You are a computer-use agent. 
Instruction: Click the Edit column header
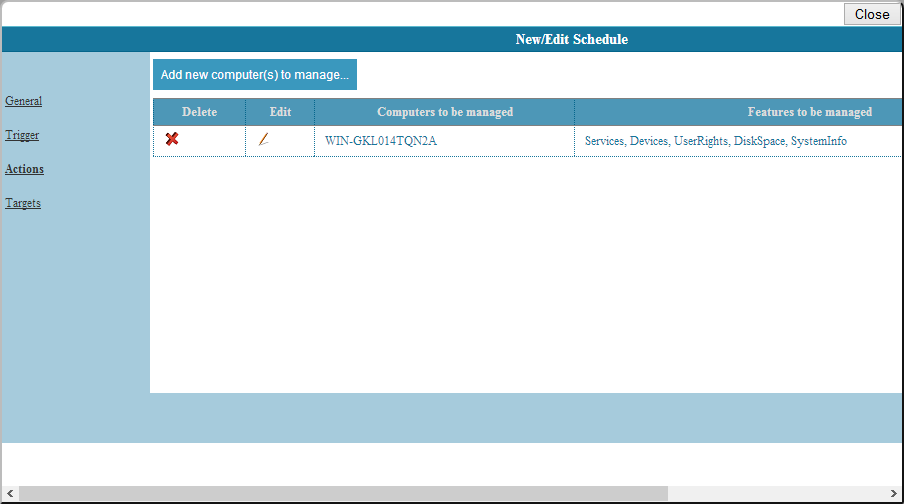pos(280,112)
